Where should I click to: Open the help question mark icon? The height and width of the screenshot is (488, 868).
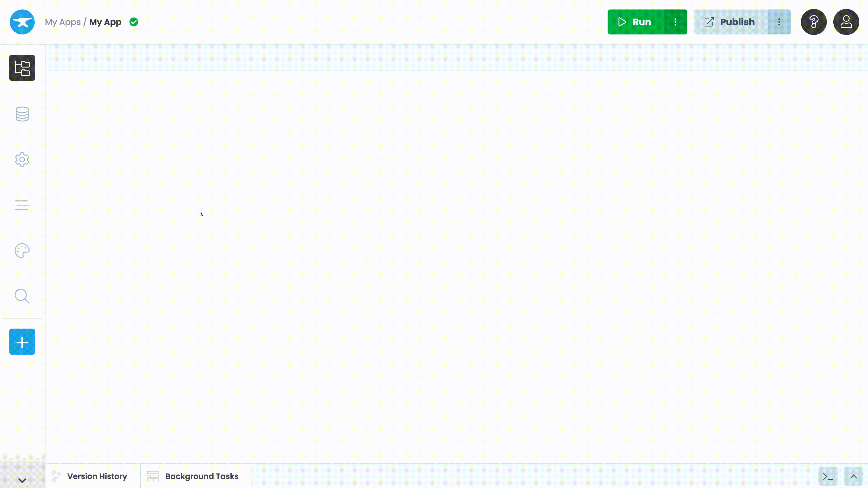coord(814,22)
